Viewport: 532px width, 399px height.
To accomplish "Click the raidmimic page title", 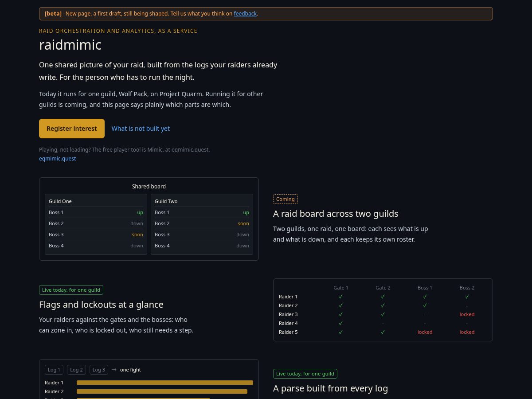I will (70, 45).
